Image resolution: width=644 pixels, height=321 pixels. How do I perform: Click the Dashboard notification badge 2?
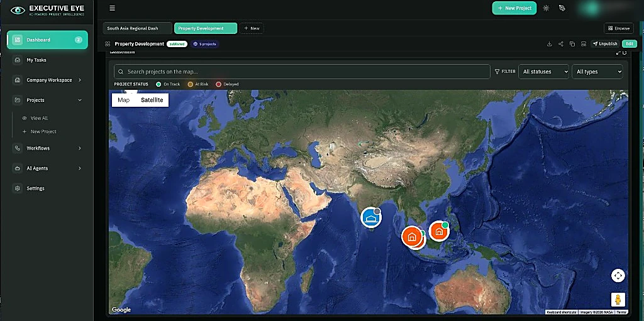79,40
